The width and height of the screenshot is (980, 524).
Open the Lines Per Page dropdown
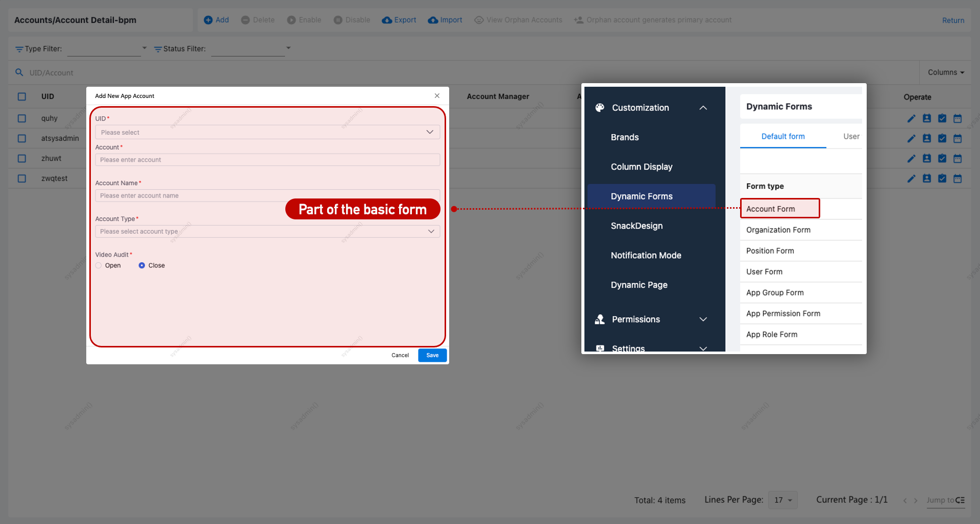tap(782, 500)
